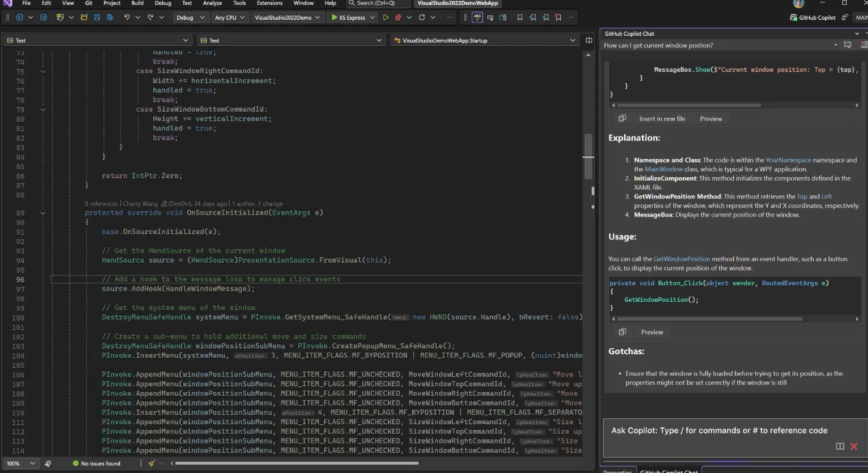Click the red X icon in the Ask Copilot box

tap(854, 446)
